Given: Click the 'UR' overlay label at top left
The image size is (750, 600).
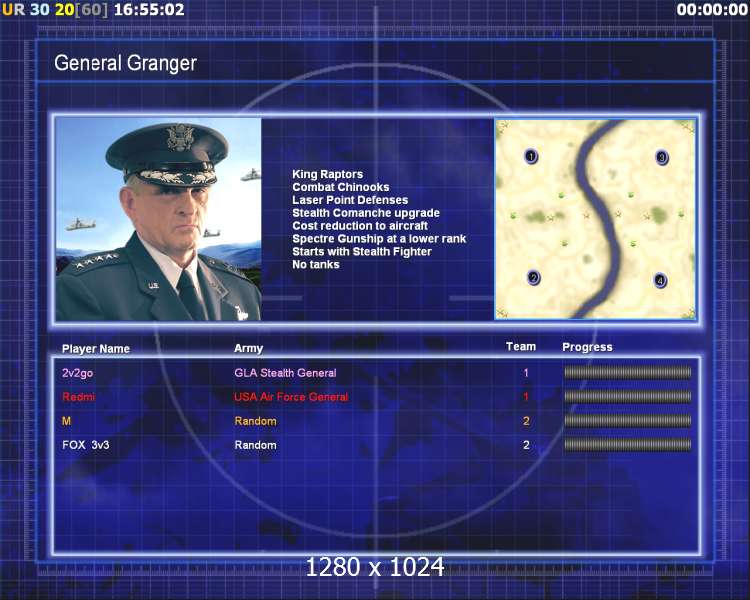Looking at the screenshot, I should click(x=13, y=9).
